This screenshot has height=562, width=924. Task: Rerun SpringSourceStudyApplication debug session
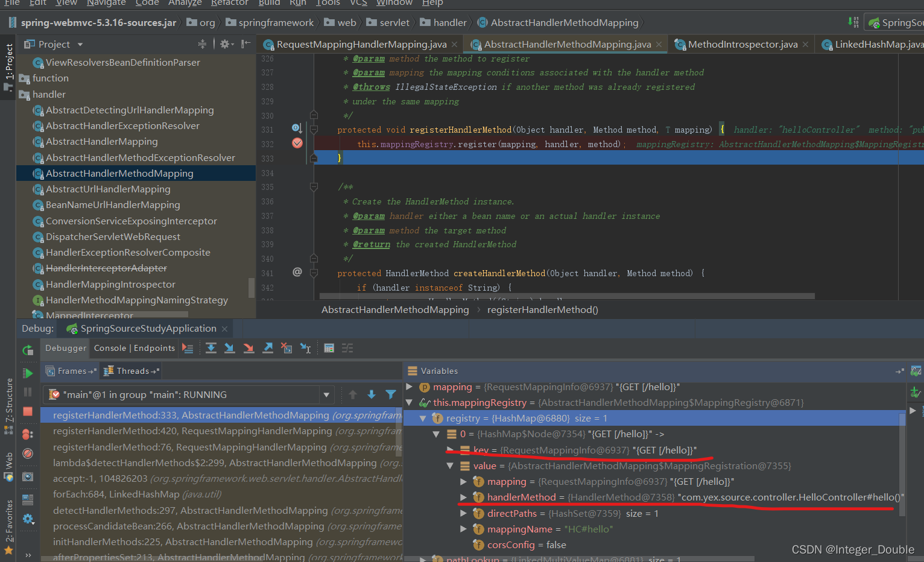tap(28, 350)
